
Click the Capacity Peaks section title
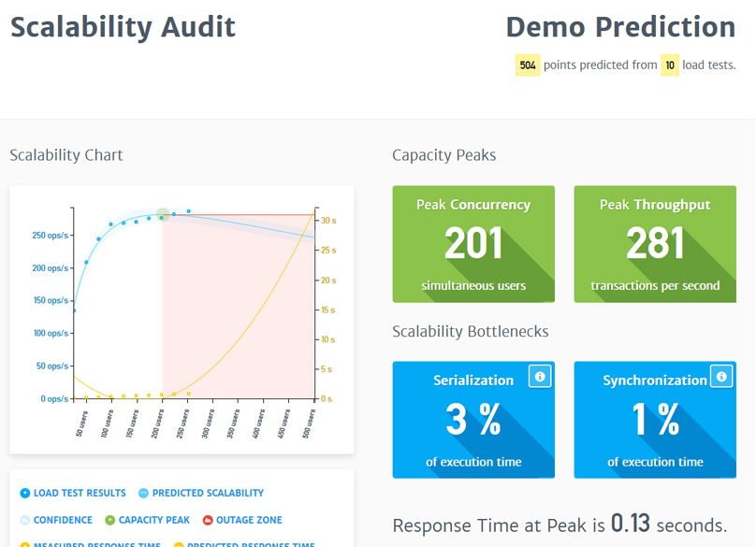[444, 155]
